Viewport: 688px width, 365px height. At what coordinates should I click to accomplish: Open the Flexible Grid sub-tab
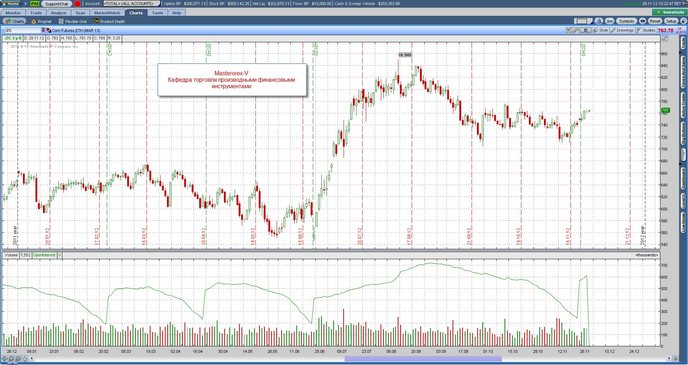coord(73,21)
